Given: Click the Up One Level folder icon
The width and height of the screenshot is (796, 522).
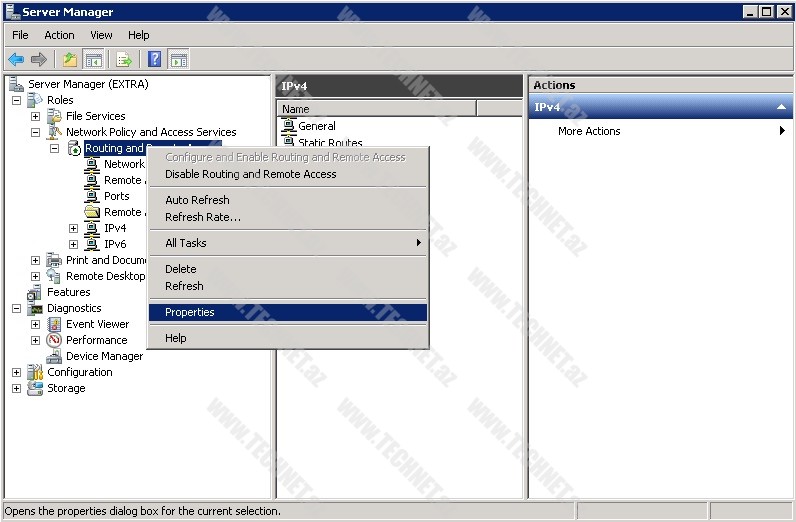Looking at the screenshot, I should tap(69, 59).
